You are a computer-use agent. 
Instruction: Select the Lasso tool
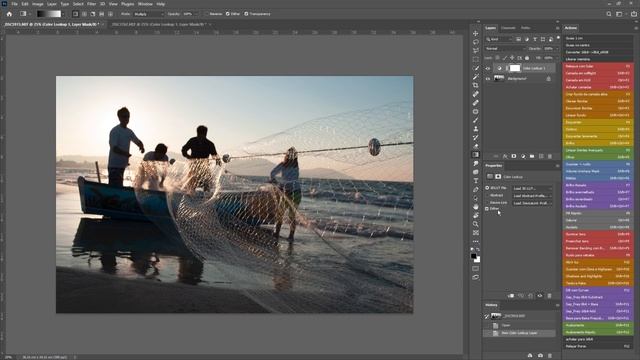pos(476,42)
